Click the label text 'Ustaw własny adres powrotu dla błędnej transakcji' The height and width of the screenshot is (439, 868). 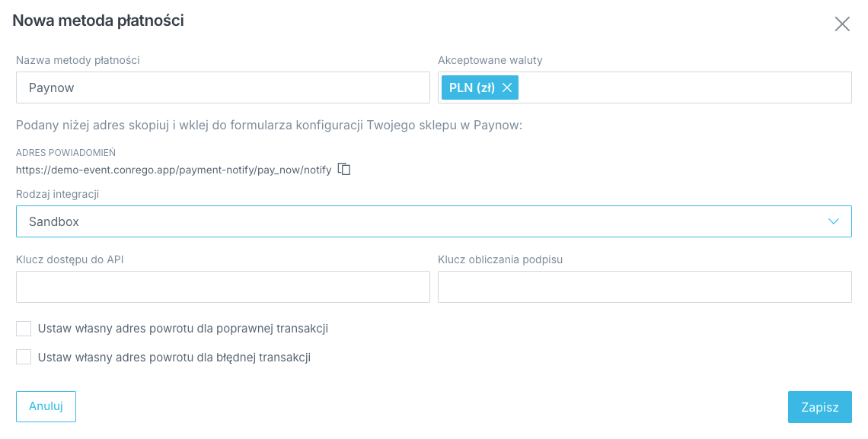tap(174, 357)
